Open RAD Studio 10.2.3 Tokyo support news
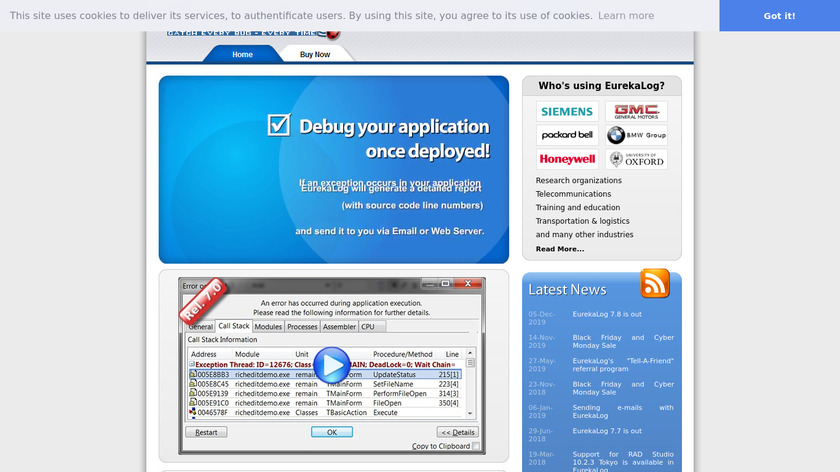This screenshot has height=472, width=840. [x=623, y=462]
